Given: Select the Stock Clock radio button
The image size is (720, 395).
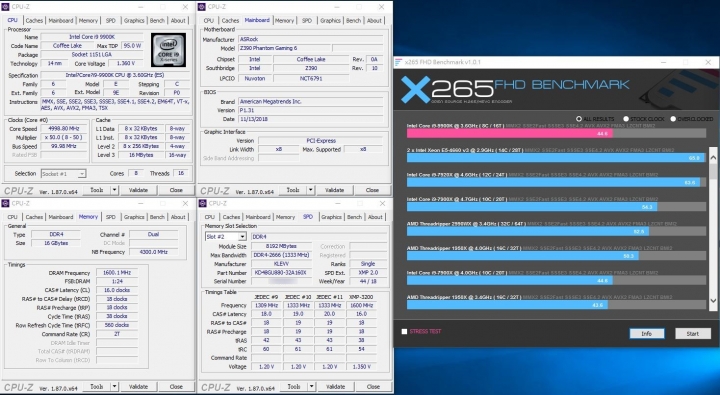Looking at the screenshot, I should click(625, 118).
